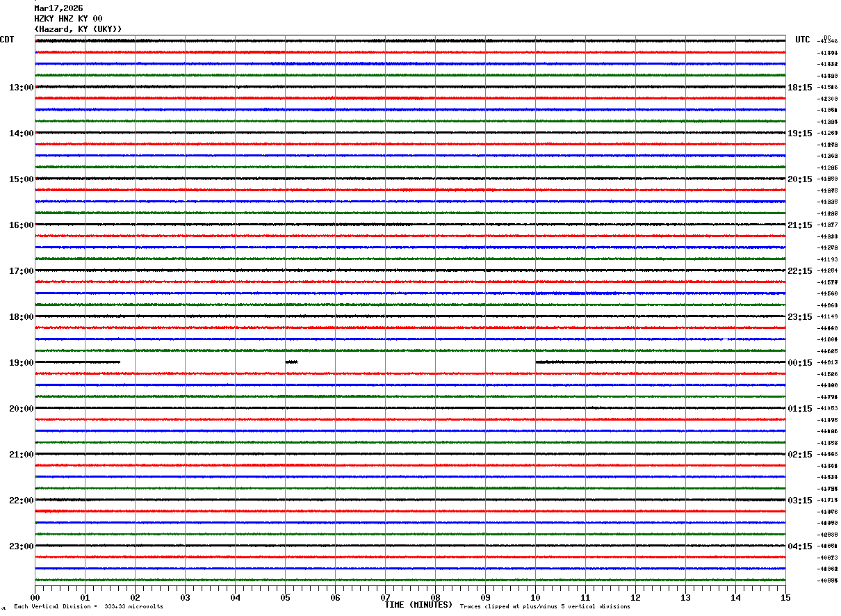Image resolution: width=841 pixels, height=616 pixels.
Task: Click the x-axis minute tick label "13"
Action: pyautogui.click(x=685, y=598)
